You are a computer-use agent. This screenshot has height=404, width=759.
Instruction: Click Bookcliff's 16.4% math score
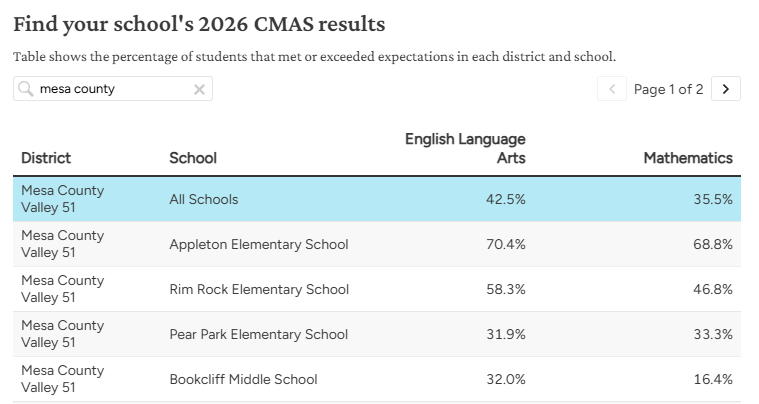713,379
